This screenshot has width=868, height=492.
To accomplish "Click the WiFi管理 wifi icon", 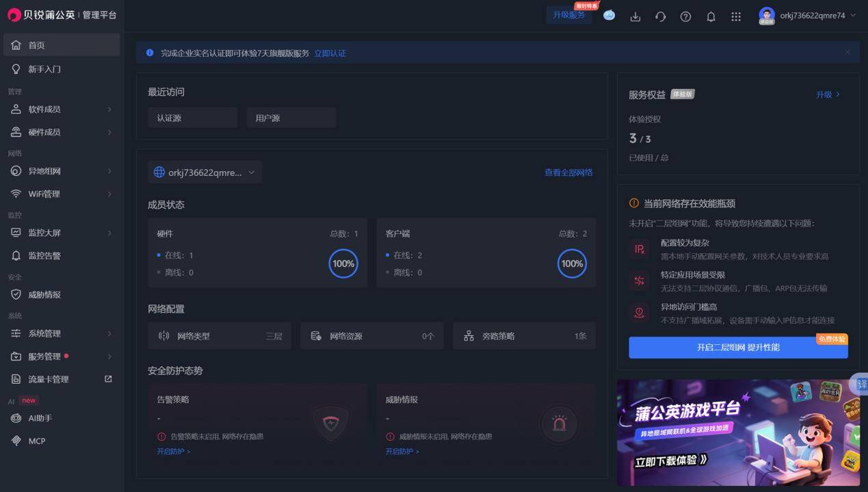I will point(16,194).
